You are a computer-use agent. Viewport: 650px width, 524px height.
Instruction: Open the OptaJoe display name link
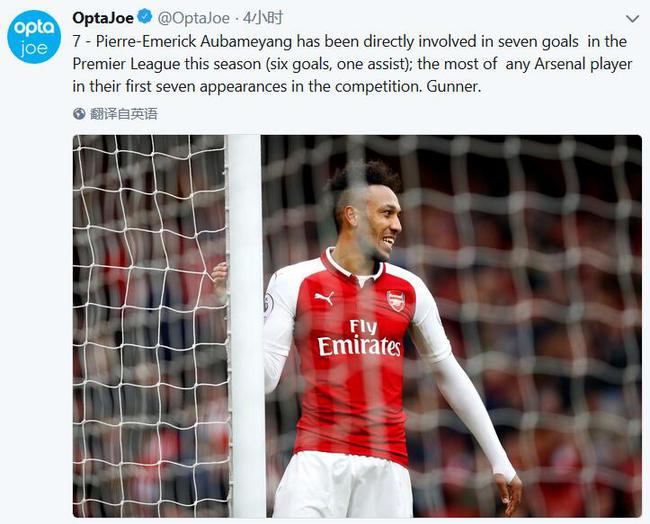(x=103, y=18)
